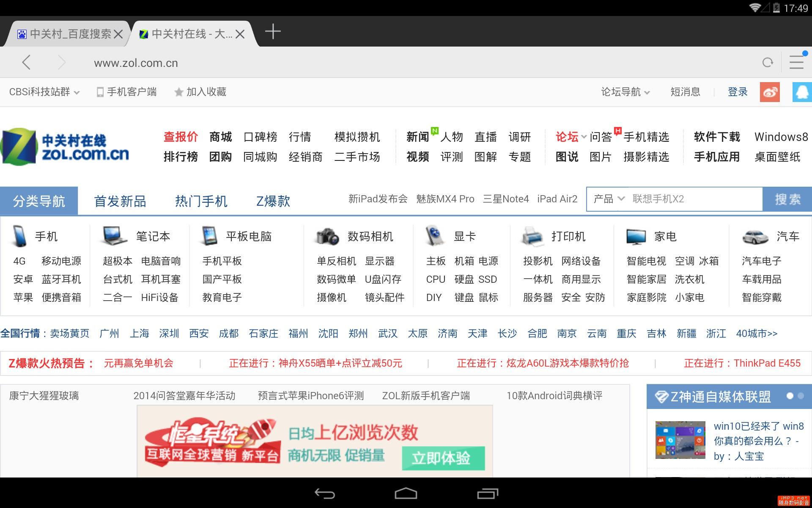
Task: Open the 手机 category phone icon
Action: [19, 236]
